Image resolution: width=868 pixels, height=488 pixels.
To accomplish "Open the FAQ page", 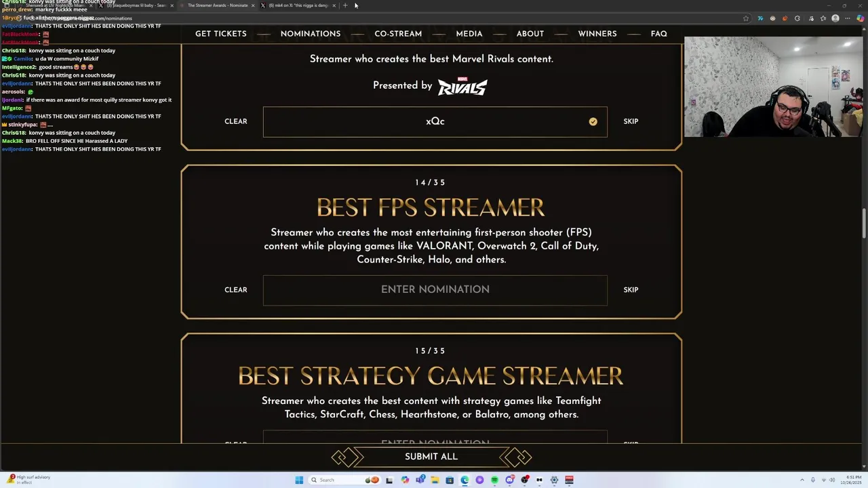I will point(659,33).
